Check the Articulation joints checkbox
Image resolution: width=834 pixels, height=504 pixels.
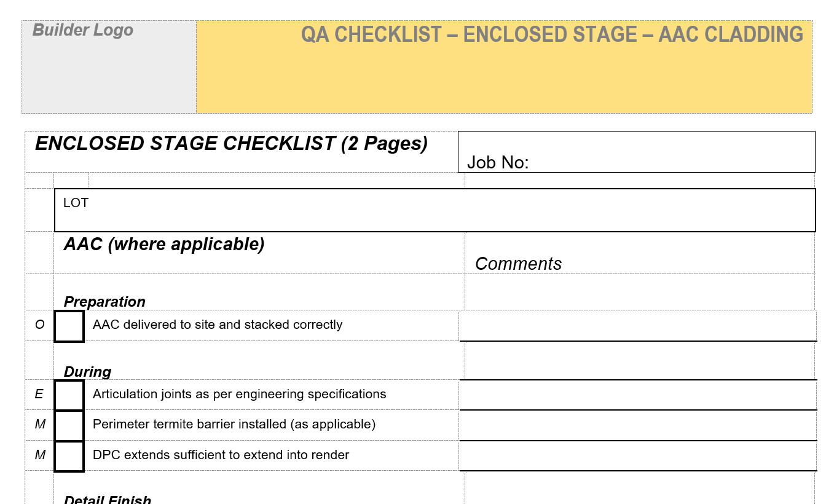69,395
